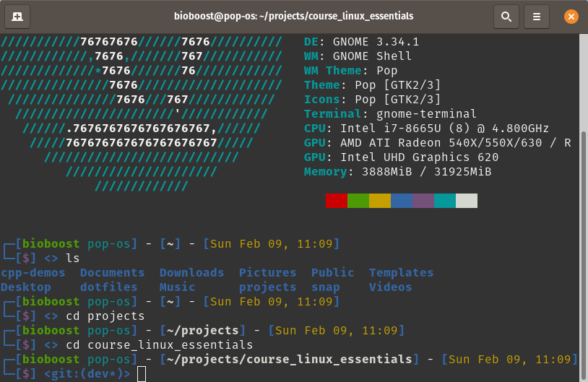The height and width of the screenshot is (382, 588).
Task: Click '[~/projects/course_linux_essentials]' prompt path
Action: click(290, 360)
